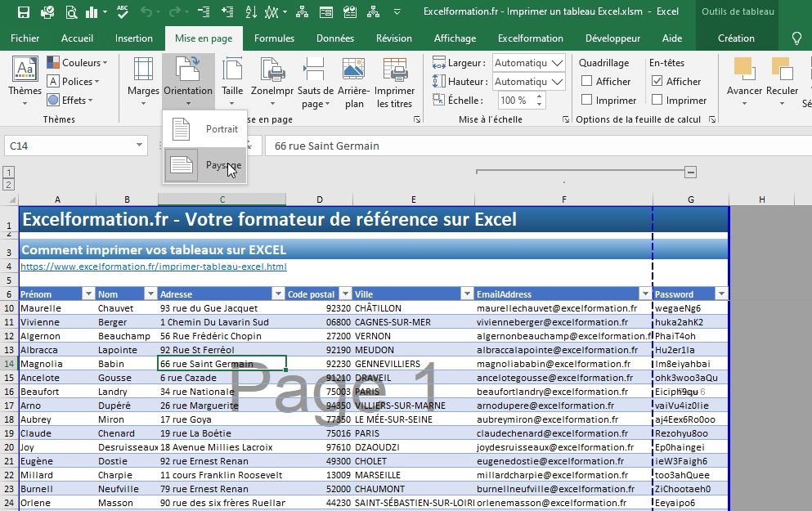Screen dimensions: 812x511
Task: Open the excelformation.fr hyperlink in cell A4
Action: [x=153, y=267]
